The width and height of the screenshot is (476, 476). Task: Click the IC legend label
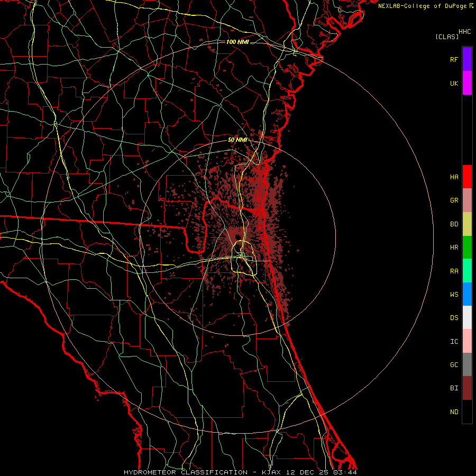(454, 341)
